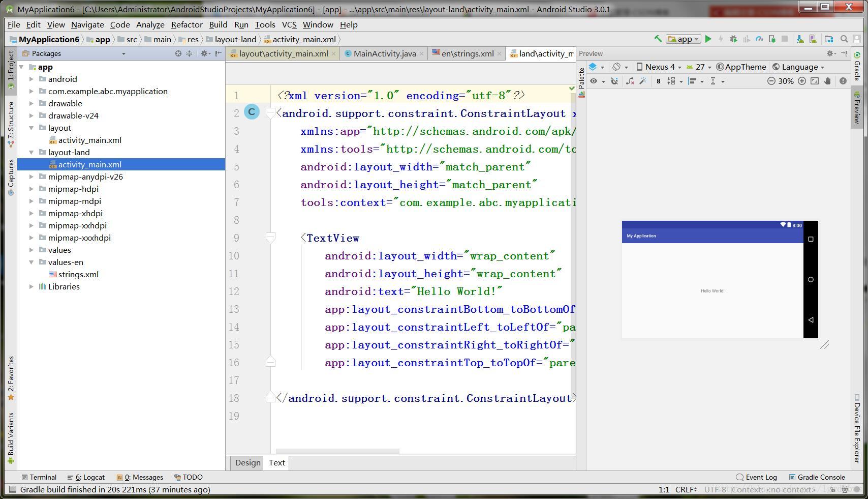This screenshot has width=868, height=499.
Task: Expand the mipmap-hdpi folder
Action: click(x=32, y=189)
